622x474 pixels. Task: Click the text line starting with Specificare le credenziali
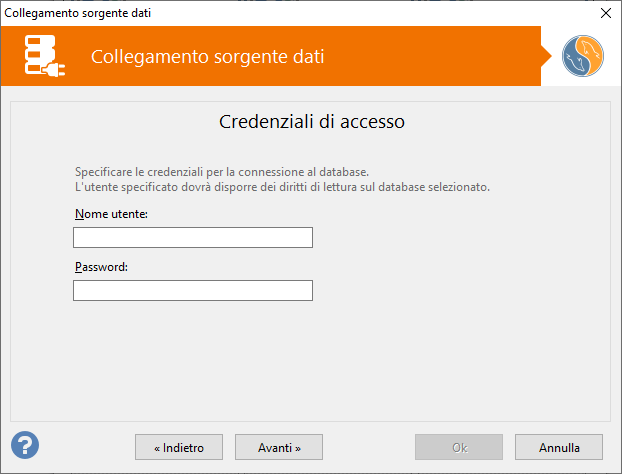click(x=222, y=171)
